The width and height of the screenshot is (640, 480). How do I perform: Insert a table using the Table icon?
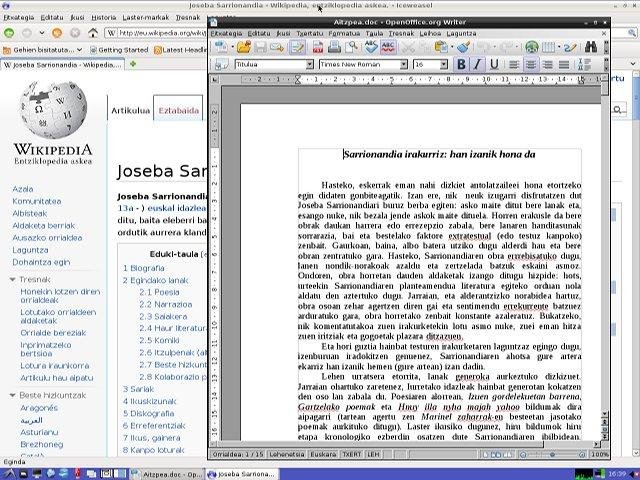[x=548, y=47]
